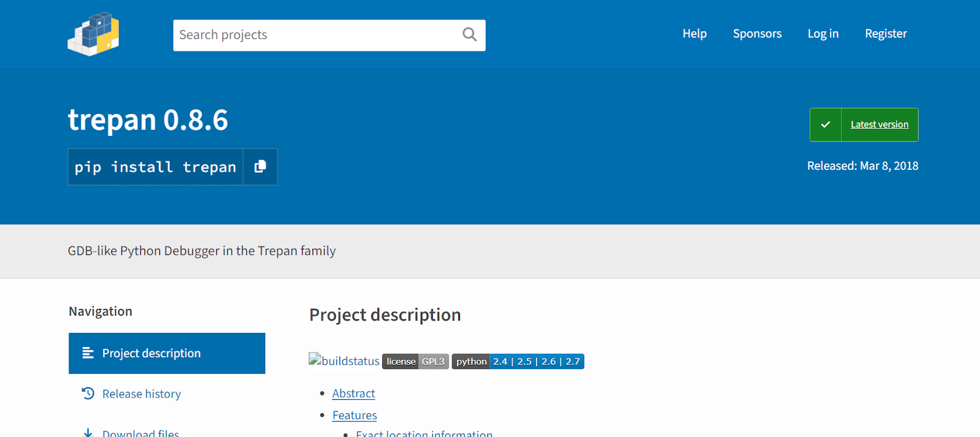Click the 'trepan 0.8.6' heading
980x437 pixels.
pyautogui.click(x=148, y=120)
